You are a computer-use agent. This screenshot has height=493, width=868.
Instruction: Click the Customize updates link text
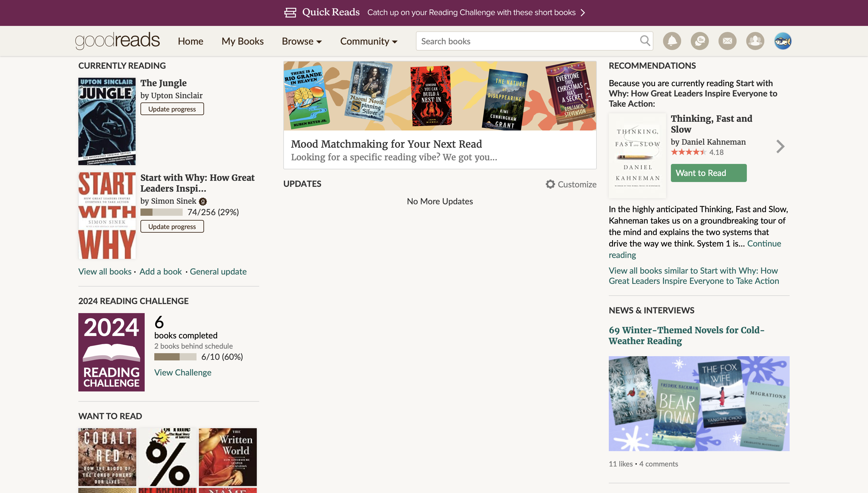coord(577,184)
